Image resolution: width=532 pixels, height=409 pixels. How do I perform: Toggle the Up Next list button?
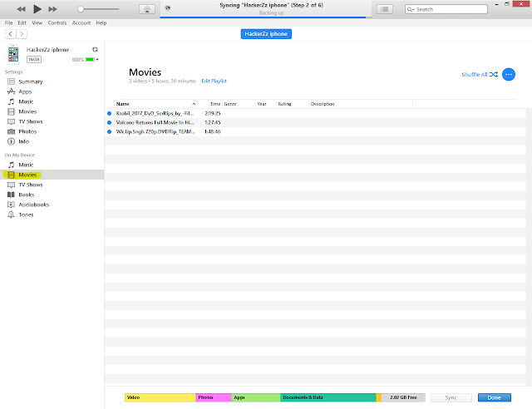(385, 9)
